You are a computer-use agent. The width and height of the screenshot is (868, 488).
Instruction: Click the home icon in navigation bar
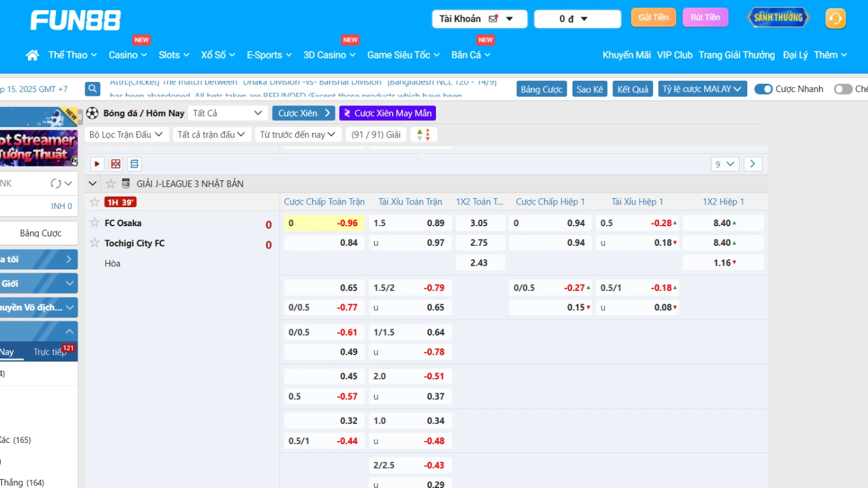32,55
